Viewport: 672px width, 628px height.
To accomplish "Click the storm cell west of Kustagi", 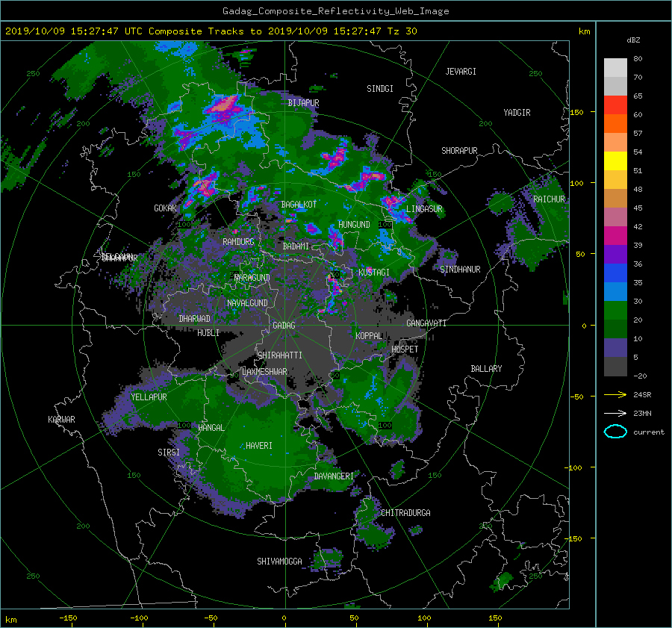I will point(335,288).
